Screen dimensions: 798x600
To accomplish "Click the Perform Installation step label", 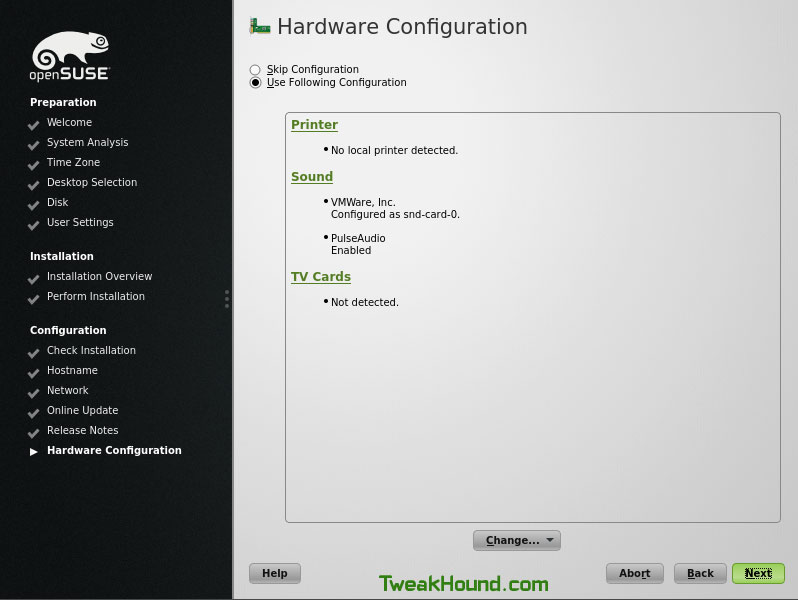I will point(96,296).
